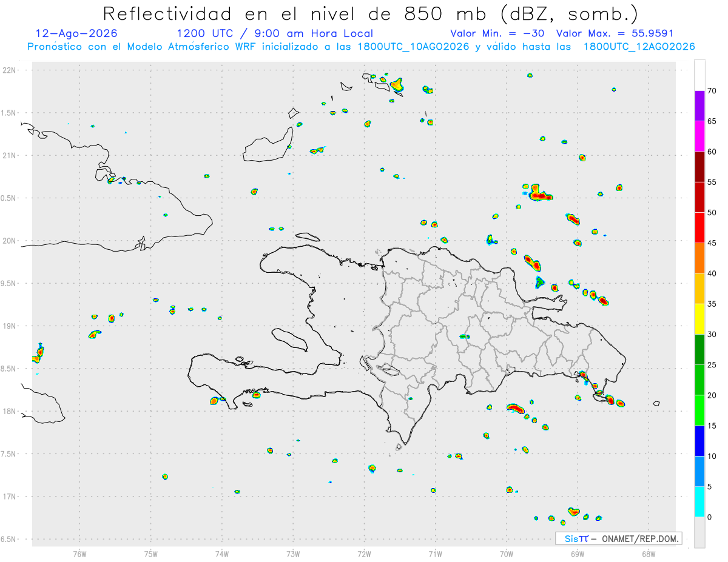Click the longitude label '68W'
The width and height of the screenshot is (728, 562).
click(649, 554)
